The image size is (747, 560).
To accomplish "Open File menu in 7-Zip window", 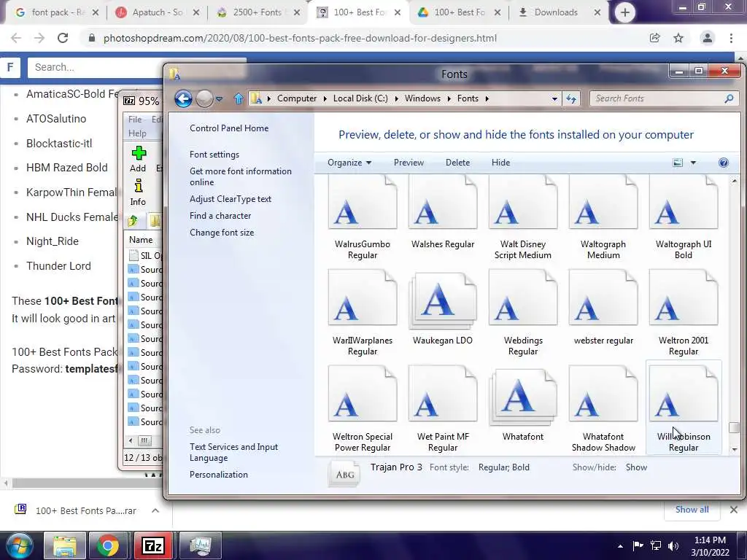I will point(135,120).
